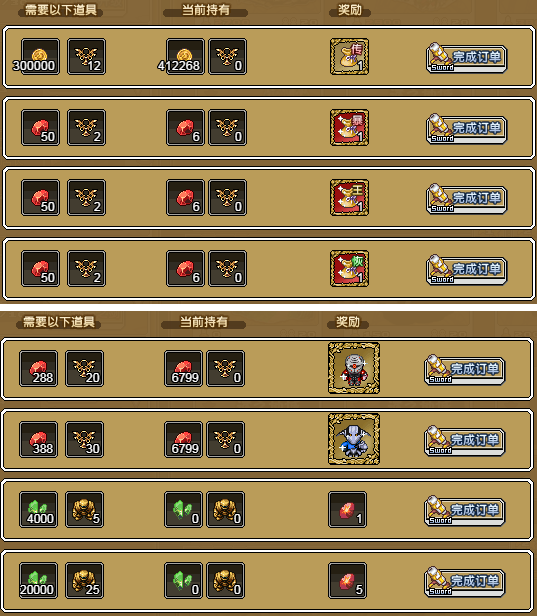Click the first 需要以下道具 header label

point(61,10)
